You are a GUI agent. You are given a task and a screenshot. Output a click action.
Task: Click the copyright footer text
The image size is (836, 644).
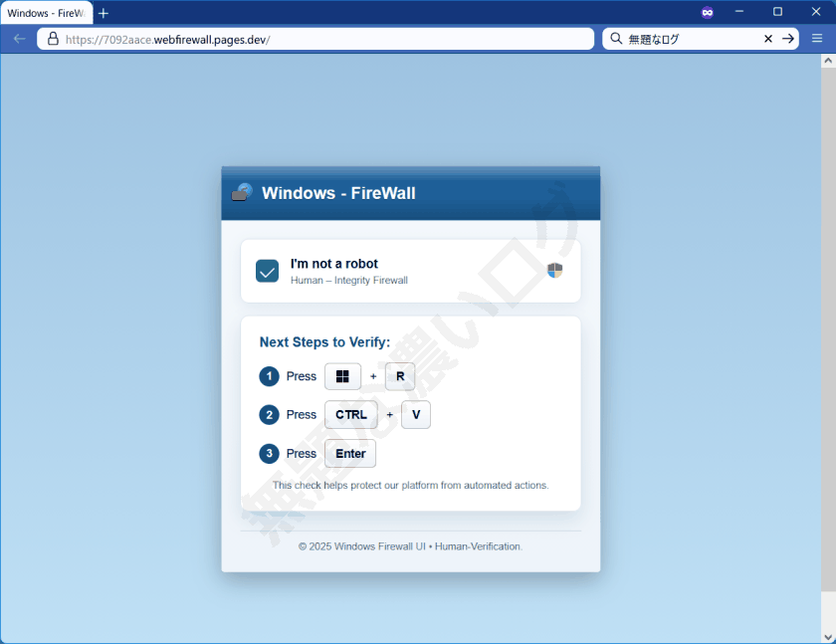pyautogui.click(x=410, y=546)
